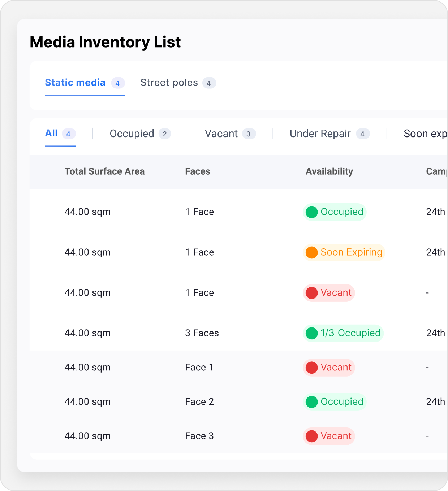
Task: Open the Street poles tab
Action: point(169,83)
